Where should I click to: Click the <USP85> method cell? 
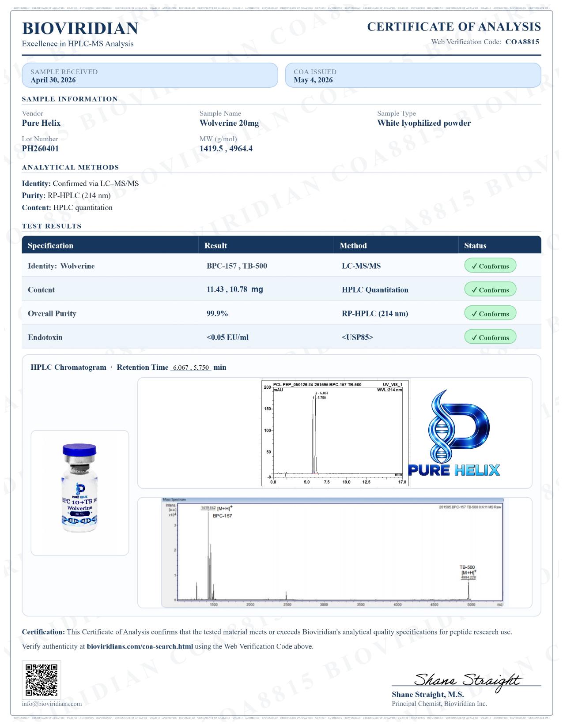[357, 338]
